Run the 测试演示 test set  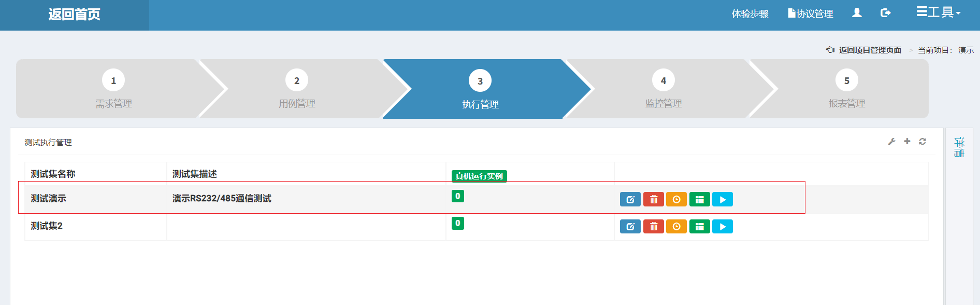[x=723, y=199]
